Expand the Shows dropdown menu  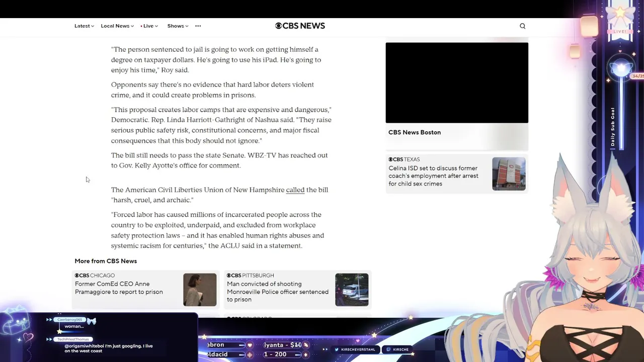point(178,26)
